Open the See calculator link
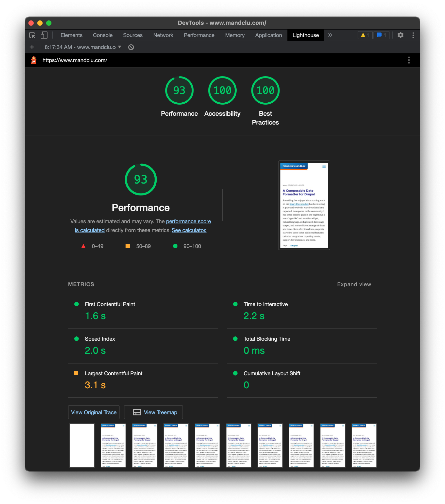The width and height of the screenshot is (445, 504). 189,230
